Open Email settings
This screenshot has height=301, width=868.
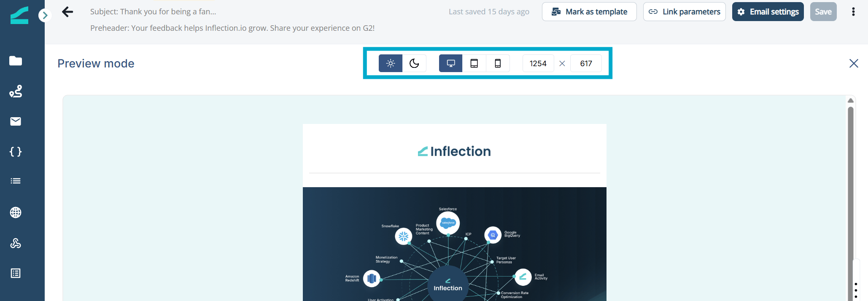[x=768, y=12]
